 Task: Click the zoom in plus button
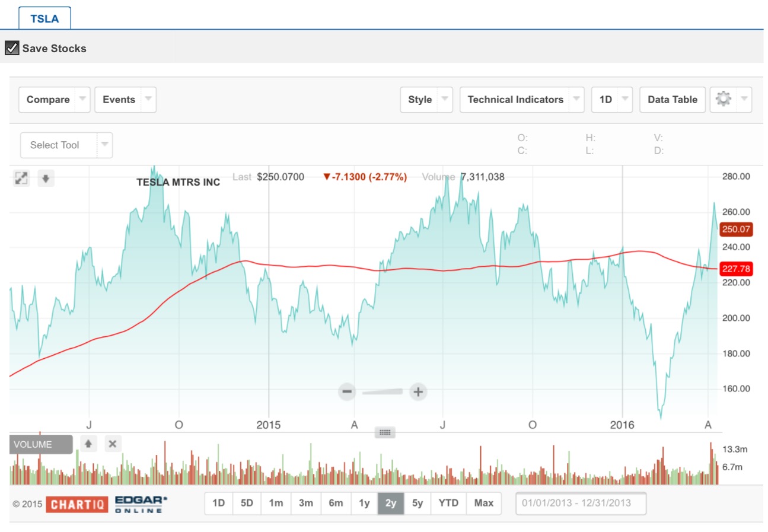tap(419, 391)
